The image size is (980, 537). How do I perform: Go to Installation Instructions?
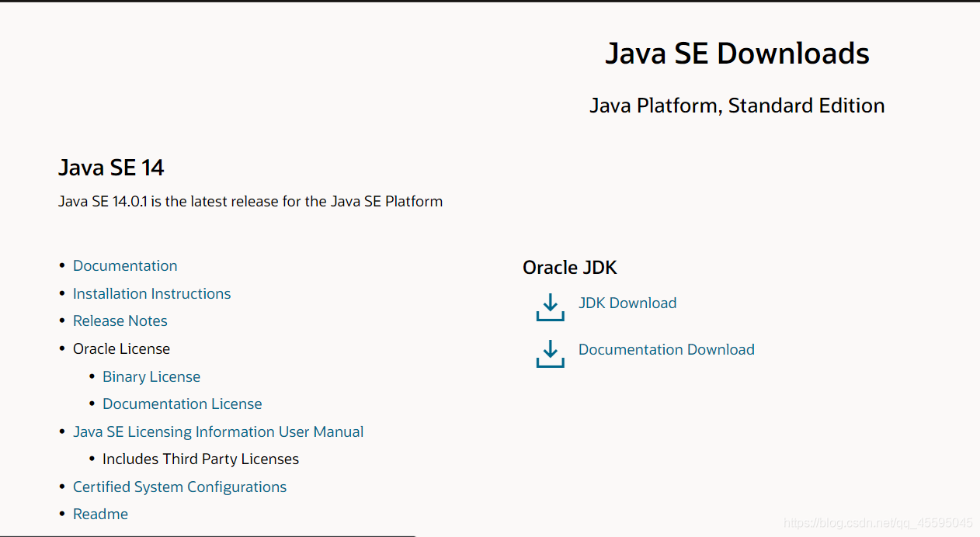151,293
